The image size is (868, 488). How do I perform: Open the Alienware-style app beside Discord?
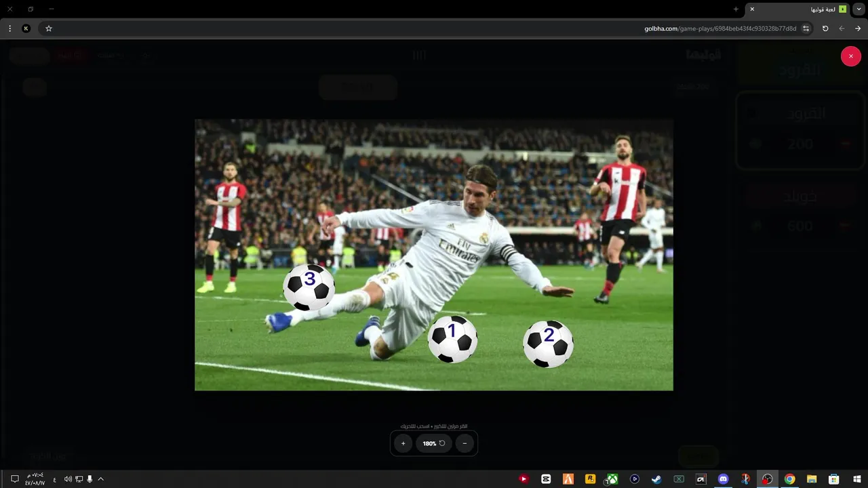click(x=701, y=479)
